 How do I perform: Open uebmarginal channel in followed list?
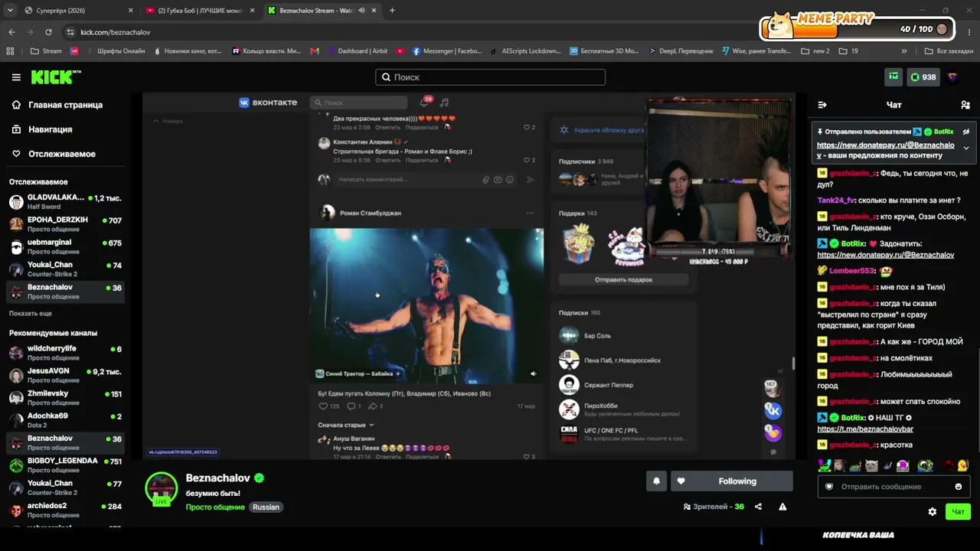coord(66,247)
